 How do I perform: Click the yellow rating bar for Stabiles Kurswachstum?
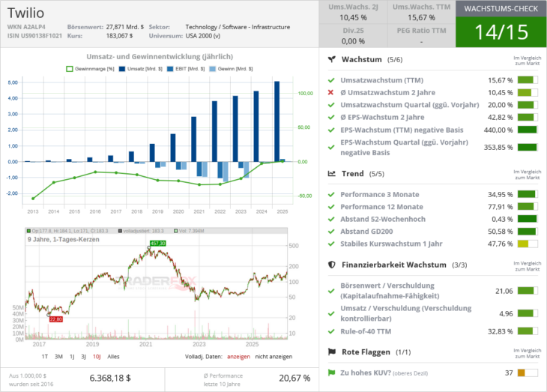(x=528, y=244)
